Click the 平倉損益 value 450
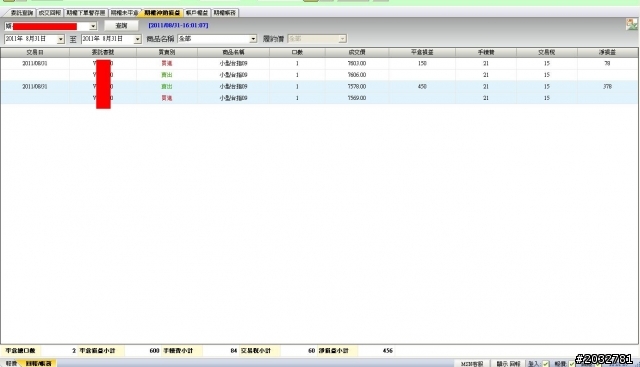This screenshot has height=367, width=640. 422,87
